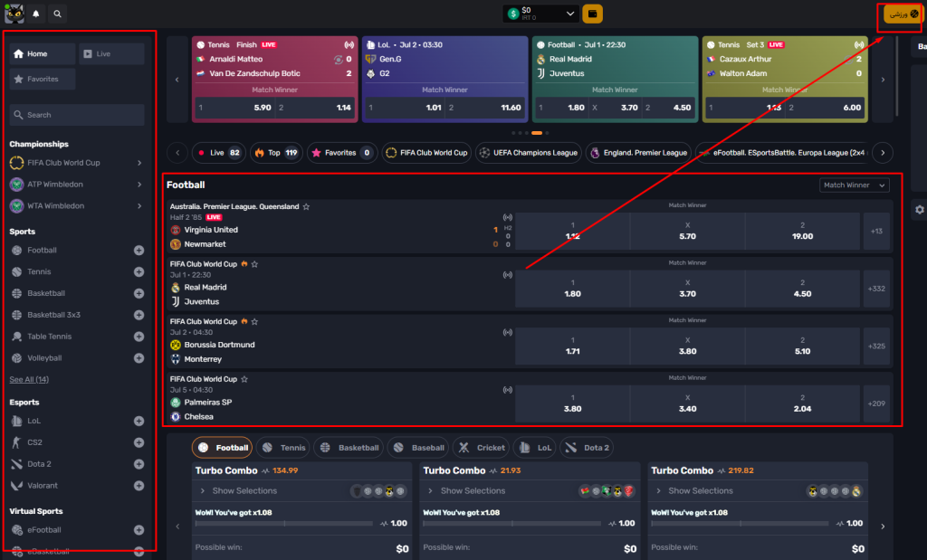Switch to the Basketball tab in Turbo Combo

pos(349,448)
